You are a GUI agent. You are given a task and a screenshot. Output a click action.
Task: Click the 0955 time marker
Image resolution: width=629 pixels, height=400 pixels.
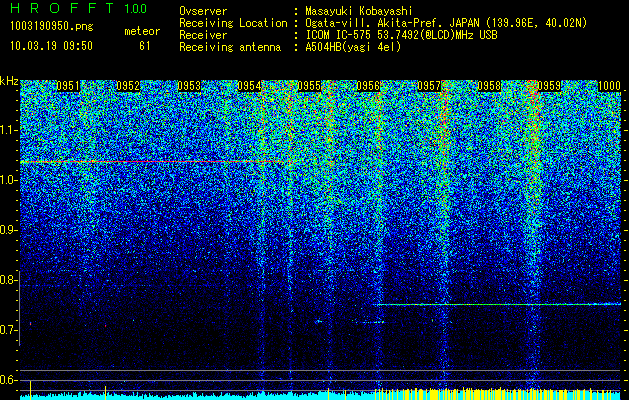pos(309,86)
